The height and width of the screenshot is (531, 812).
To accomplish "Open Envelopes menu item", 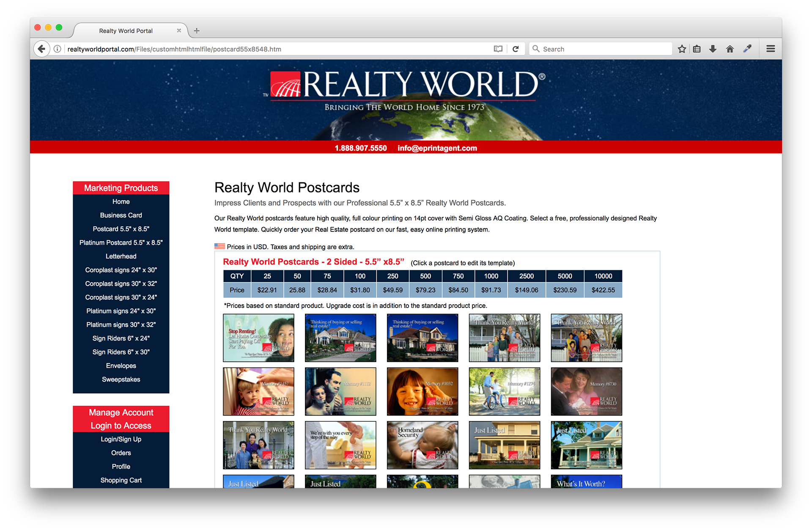I will click(x=121, y=366).
